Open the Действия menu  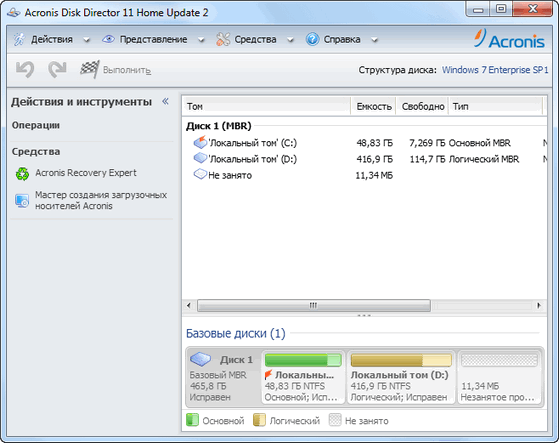pyautogui.click(x=52, y=39)
